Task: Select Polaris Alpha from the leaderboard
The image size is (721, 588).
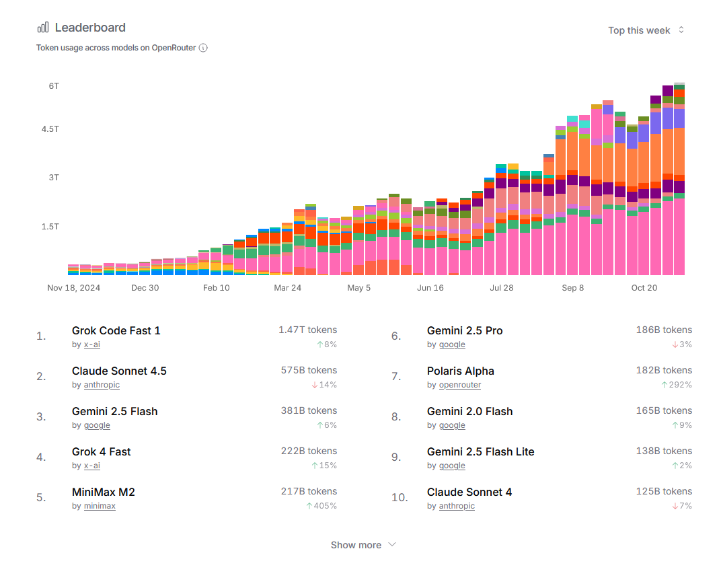Action: 460,371
